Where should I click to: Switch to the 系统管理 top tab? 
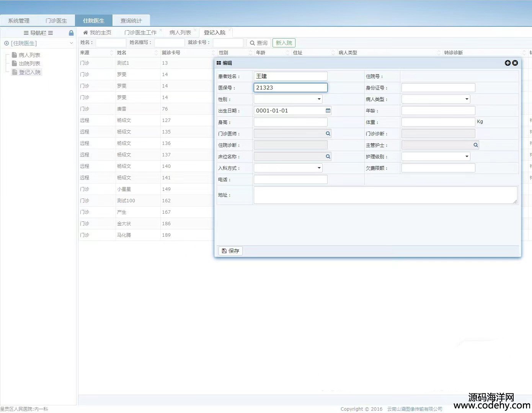(x=19, y=21)
